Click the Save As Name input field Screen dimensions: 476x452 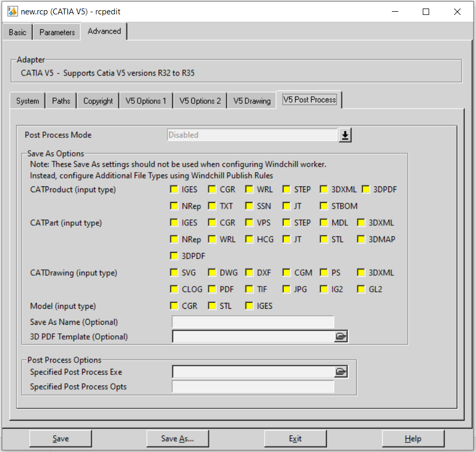pos(253,322)
